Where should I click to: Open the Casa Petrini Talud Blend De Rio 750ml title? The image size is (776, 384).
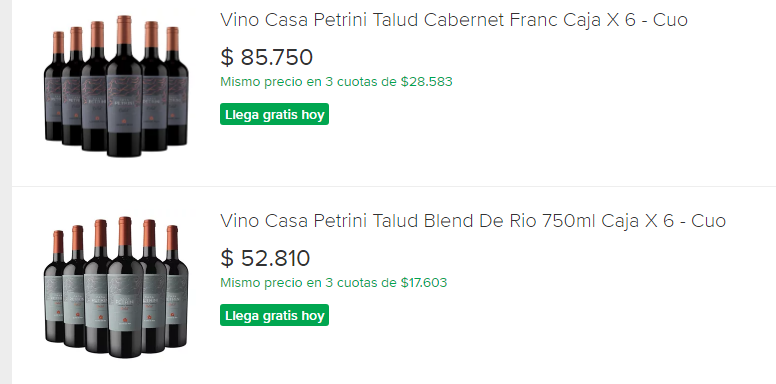tap(473, 221)
